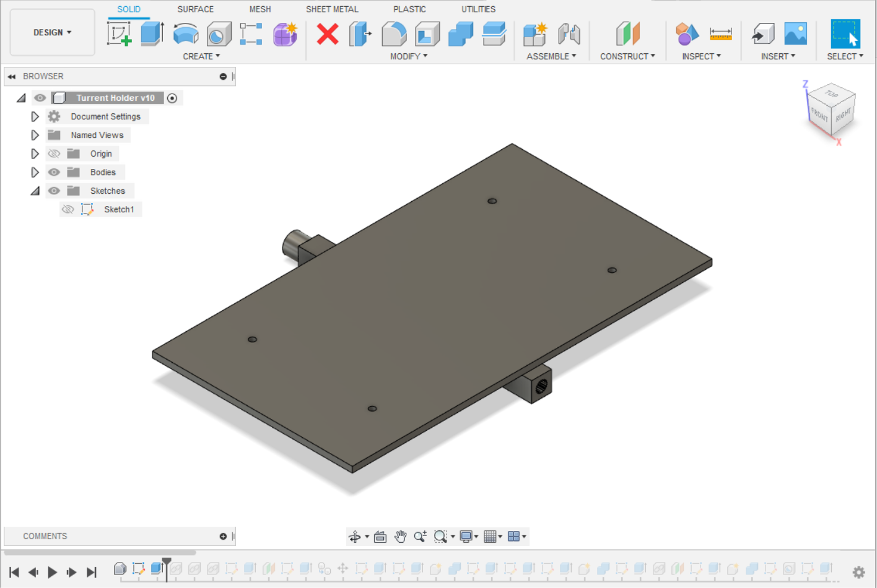
Task: Switch to the SURFACE tab
Action: pyautogui.click(x=195, y=9)
